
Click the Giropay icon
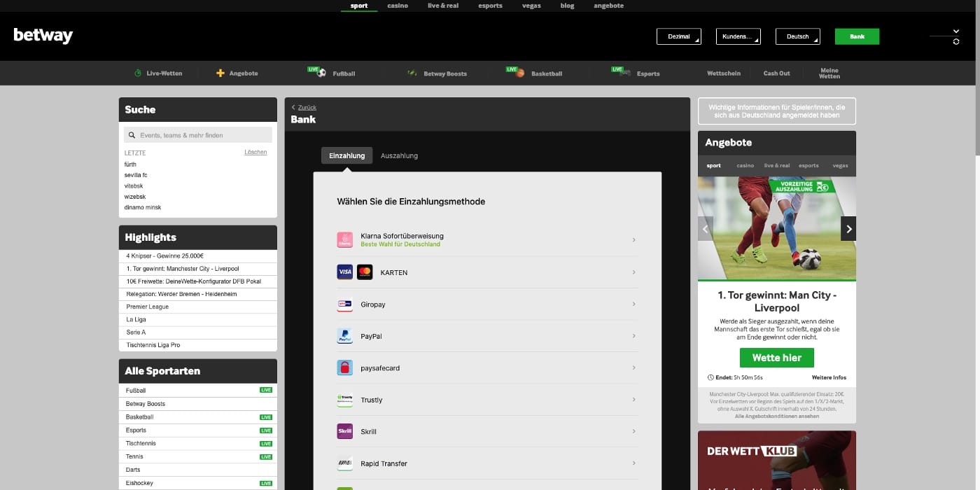tap(344, 304)
